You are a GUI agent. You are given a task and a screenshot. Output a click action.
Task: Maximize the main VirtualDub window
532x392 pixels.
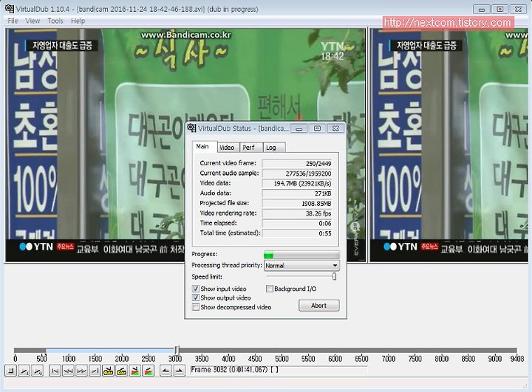(x=499, y=10)
